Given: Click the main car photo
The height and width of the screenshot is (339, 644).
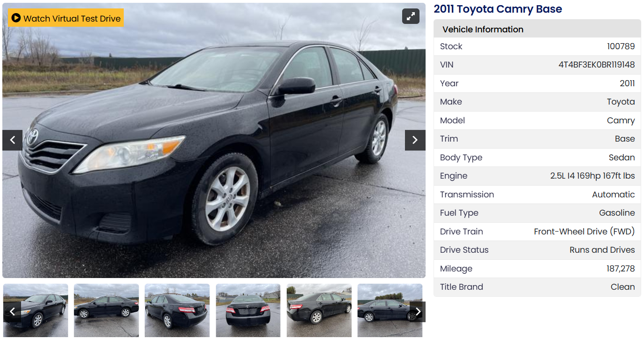Looking at the screenshot, I should [x=214, y=140].
